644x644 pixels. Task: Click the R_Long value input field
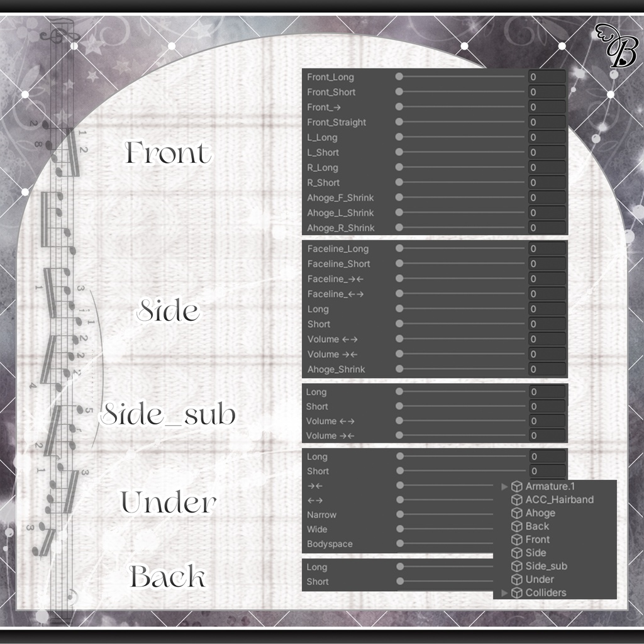[x=547, y=167]
